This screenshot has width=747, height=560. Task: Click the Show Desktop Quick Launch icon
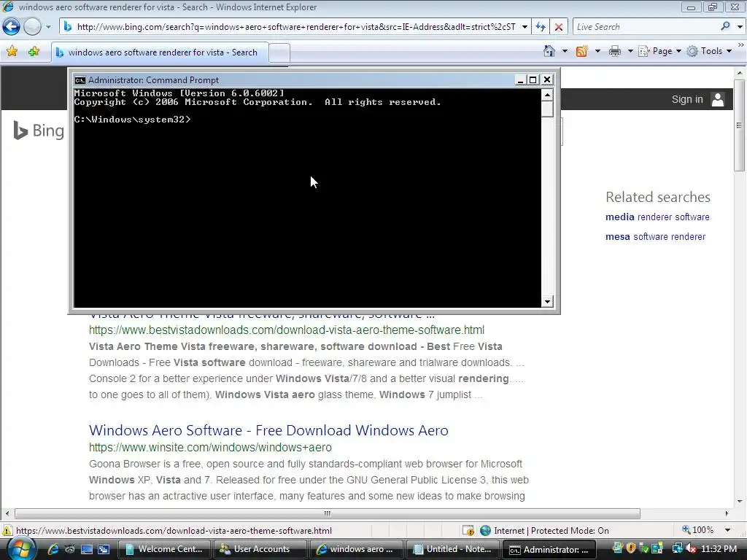click(87, 549)
